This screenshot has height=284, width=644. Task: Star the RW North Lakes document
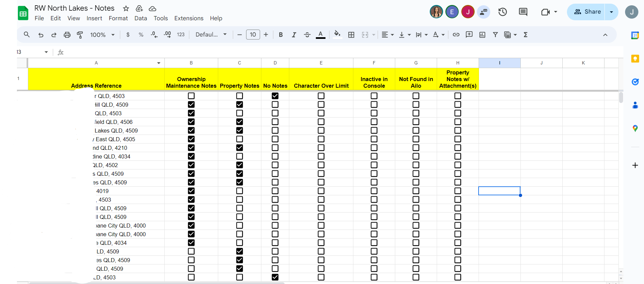126,8
